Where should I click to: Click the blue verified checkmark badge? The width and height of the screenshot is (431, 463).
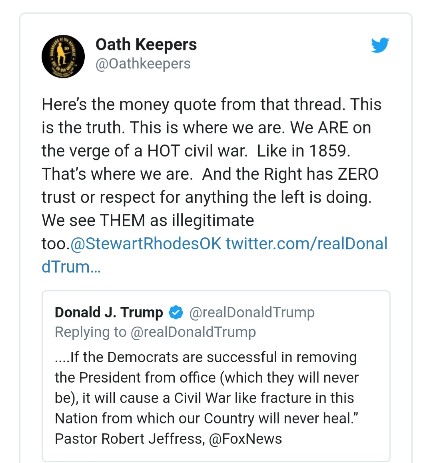tap(176, 313)
